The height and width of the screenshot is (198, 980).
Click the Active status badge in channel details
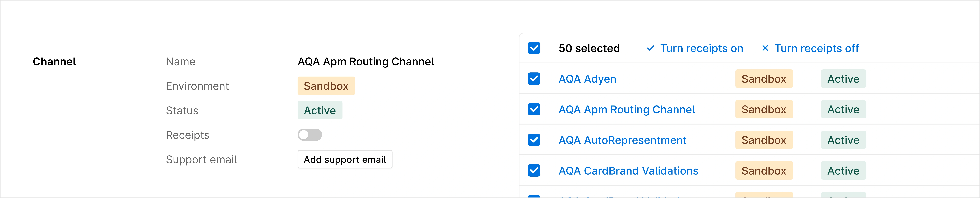pos(320,110)
